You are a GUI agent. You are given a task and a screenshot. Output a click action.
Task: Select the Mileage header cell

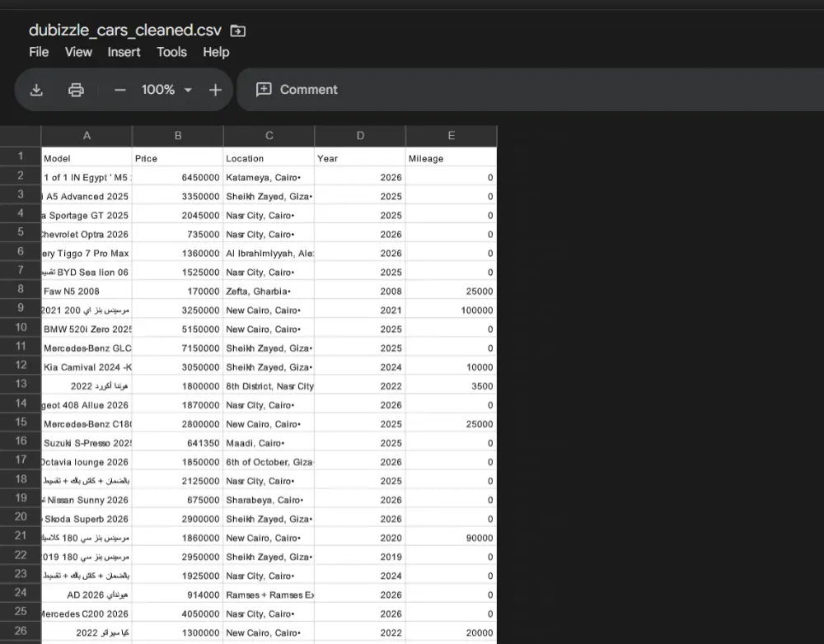(x=451, y=157)
